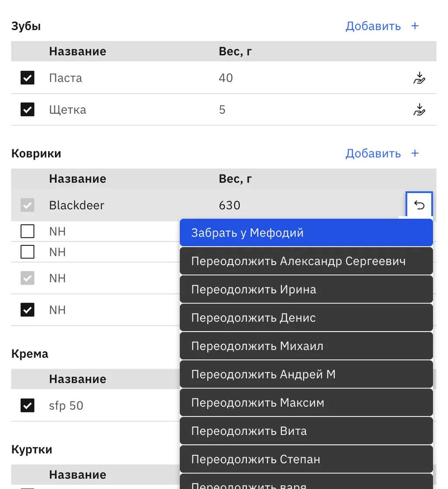
Task: Click Добавить link in Зубы section
Action: 373,26
